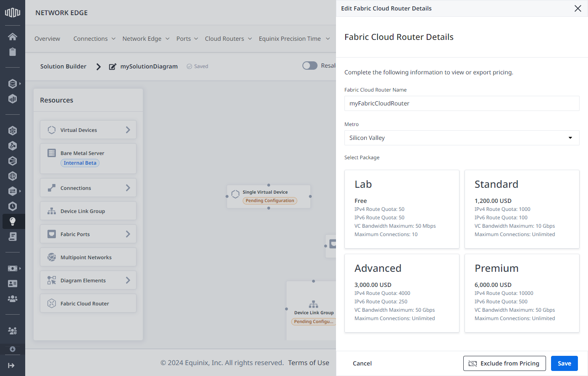Viewport: 588px width, 376px height.
Task: Open the Metro Silicon Valley dropdown
Action: [462, 138]
